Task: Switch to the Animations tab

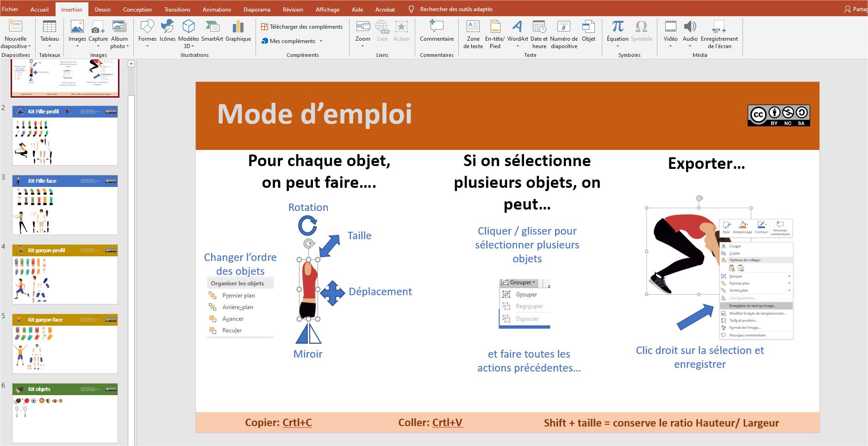Action: [x=217, y=9]
